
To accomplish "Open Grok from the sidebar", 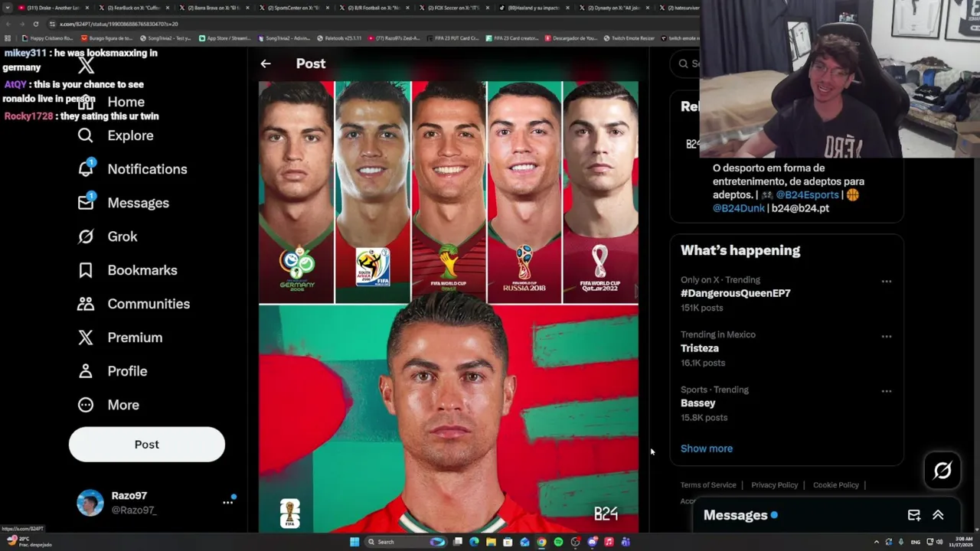I will (107, 236).
